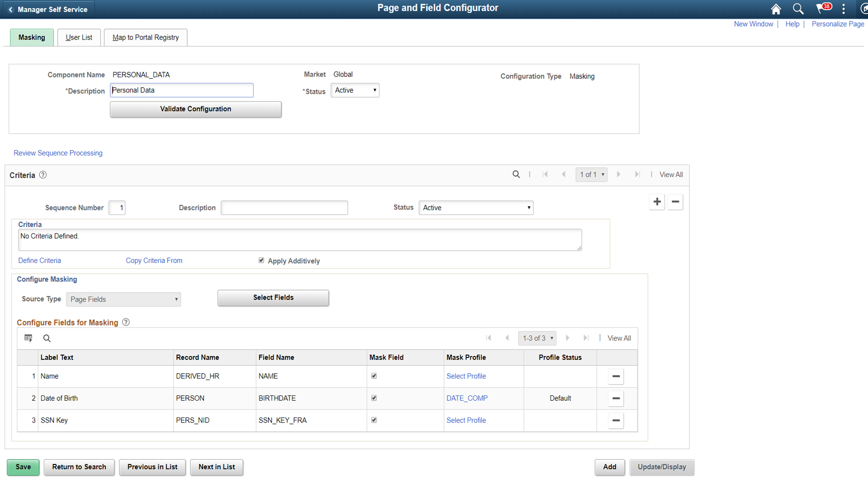Open Review Sequence Processing link
Viewport: 868px width, 488px height.
(58, 153)
